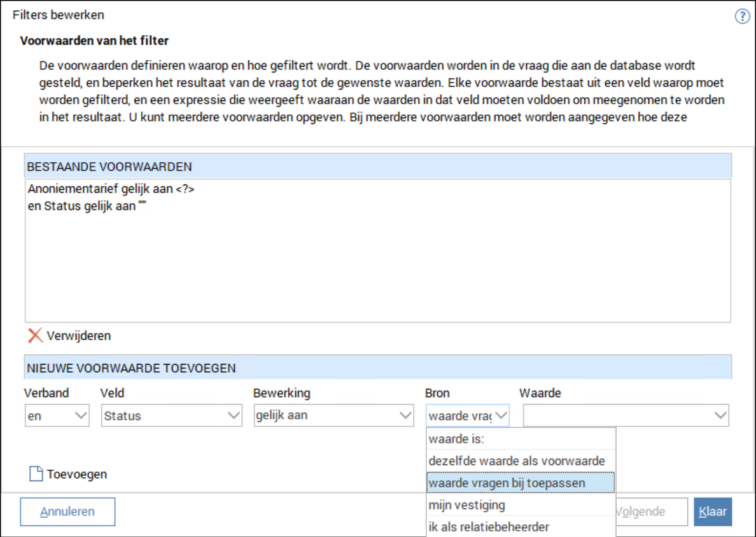The image size is (756, 537).
Task: Click the Toevoegen page icon
Action: coord(36,474)
